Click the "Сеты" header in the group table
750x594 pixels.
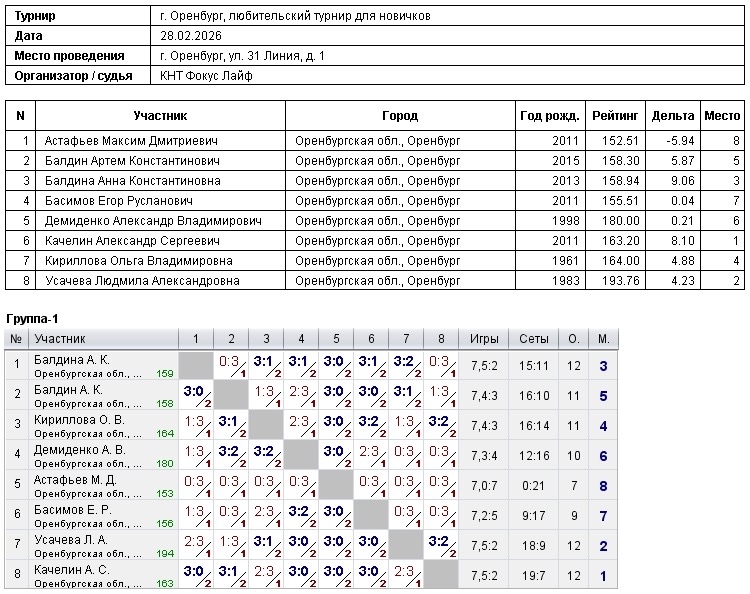click(x=534, y=339)
